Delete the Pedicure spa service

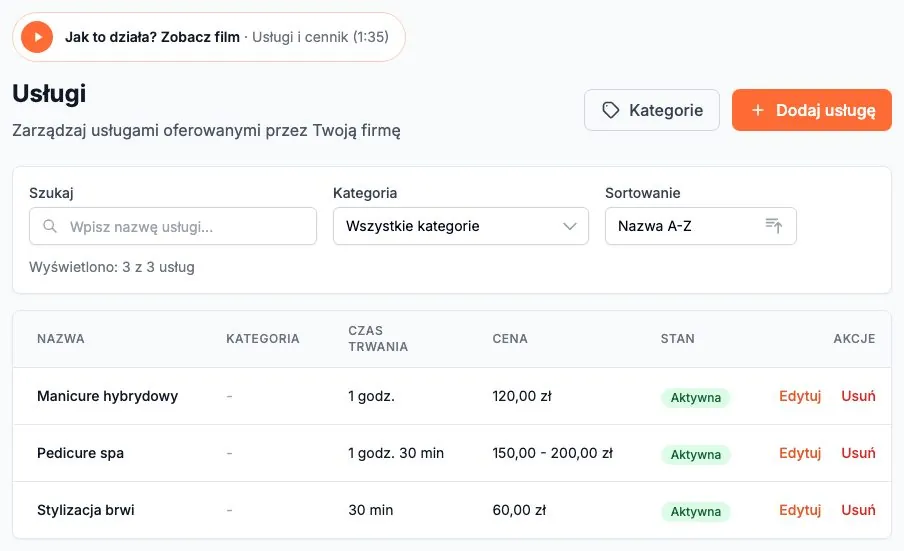point(858,453)
